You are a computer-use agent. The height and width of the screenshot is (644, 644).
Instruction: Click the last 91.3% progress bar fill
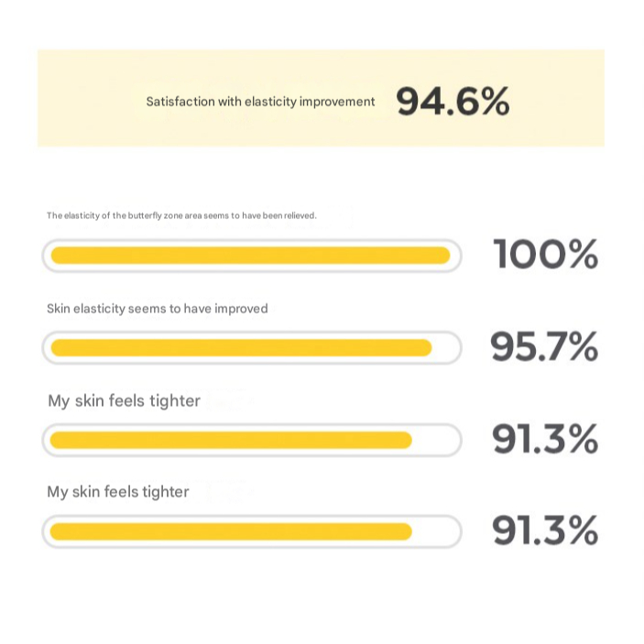[231, 531]
